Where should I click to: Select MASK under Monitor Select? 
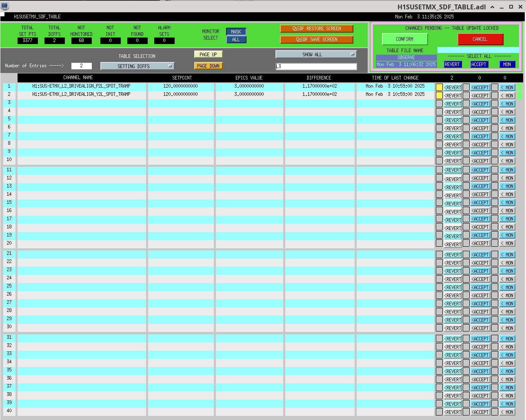point(236,31)
